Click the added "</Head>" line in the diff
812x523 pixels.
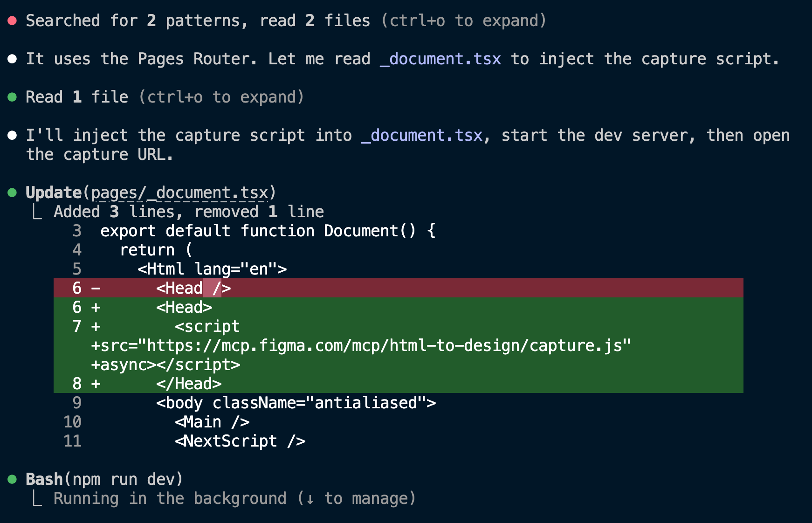tap(399, 384)
